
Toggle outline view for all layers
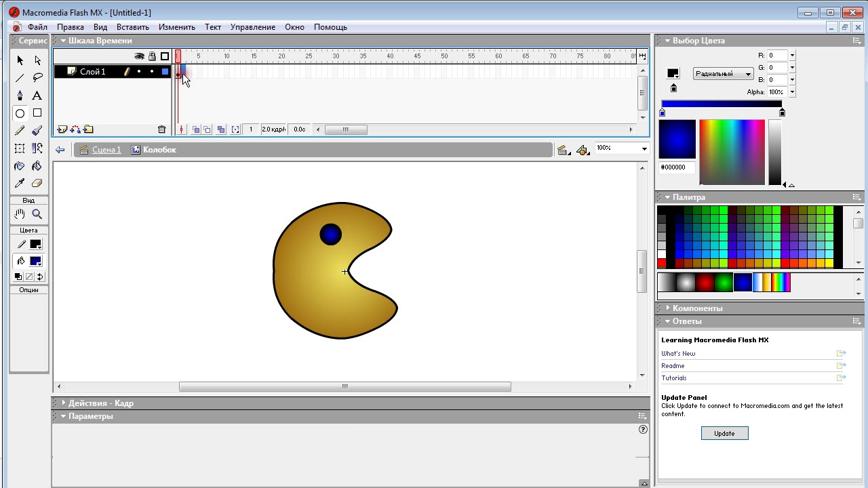[165, 57]
